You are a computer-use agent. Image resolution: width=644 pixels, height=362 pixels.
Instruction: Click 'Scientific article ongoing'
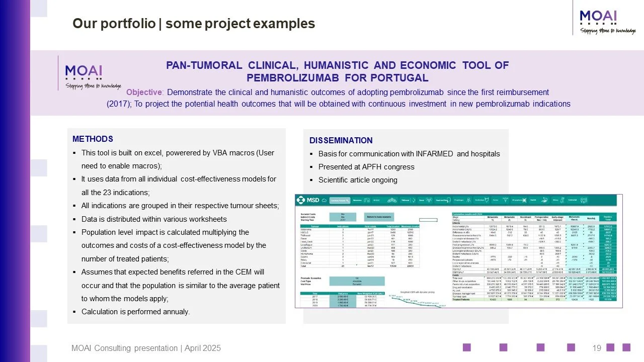(358, 180)
